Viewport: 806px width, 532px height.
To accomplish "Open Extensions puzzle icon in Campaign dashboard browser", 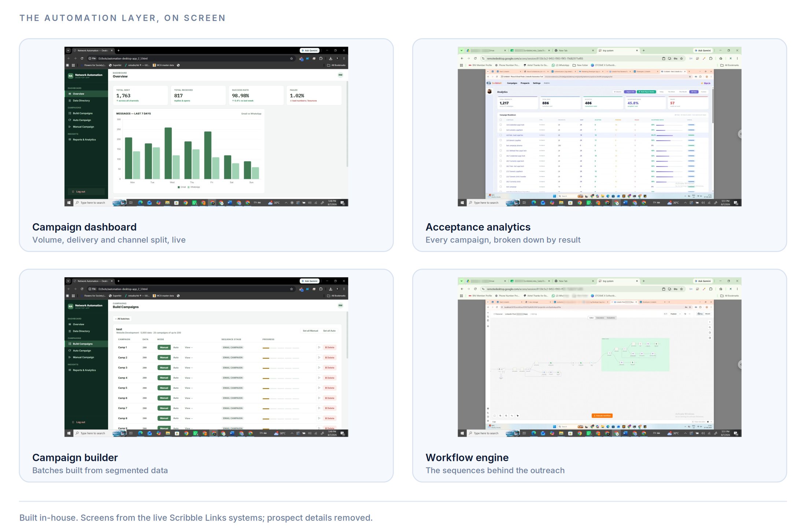I will click(321, 58).
